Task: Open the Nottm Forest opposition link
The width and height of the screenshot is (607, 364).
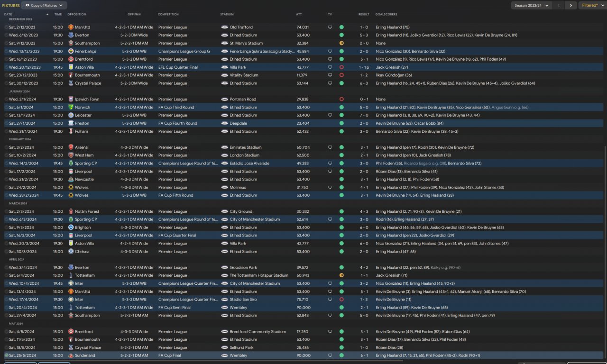Action: point(87,211)
